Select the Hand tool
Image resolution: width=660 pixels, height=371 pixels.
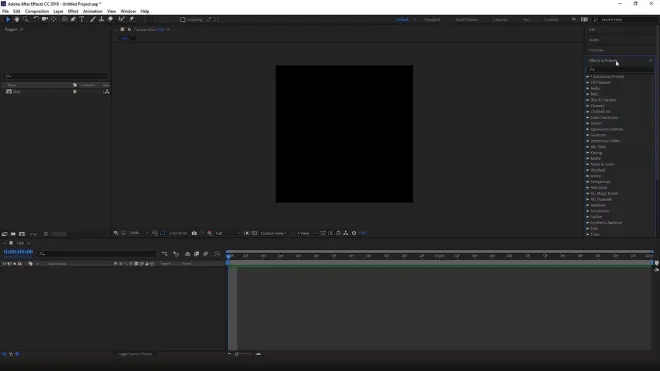[16, 19]
